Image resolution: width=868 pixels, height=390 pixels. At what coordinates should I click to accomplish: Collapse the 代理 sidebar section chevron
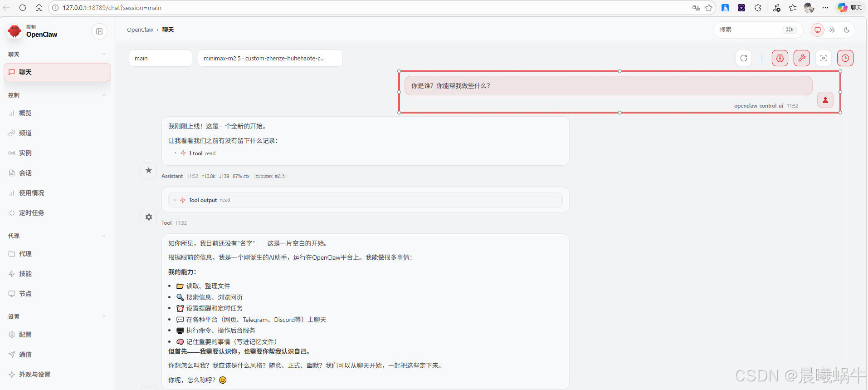coord(104,236)
